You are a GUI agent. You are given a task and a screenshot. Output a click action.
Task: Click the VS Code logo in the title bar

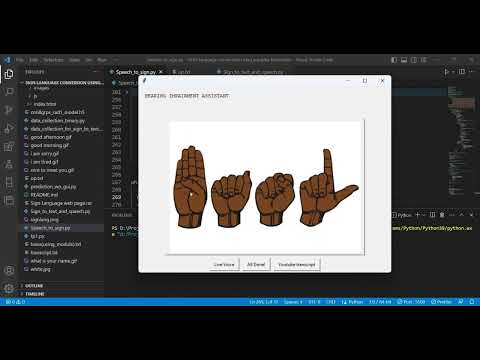[x=7, y=60]
